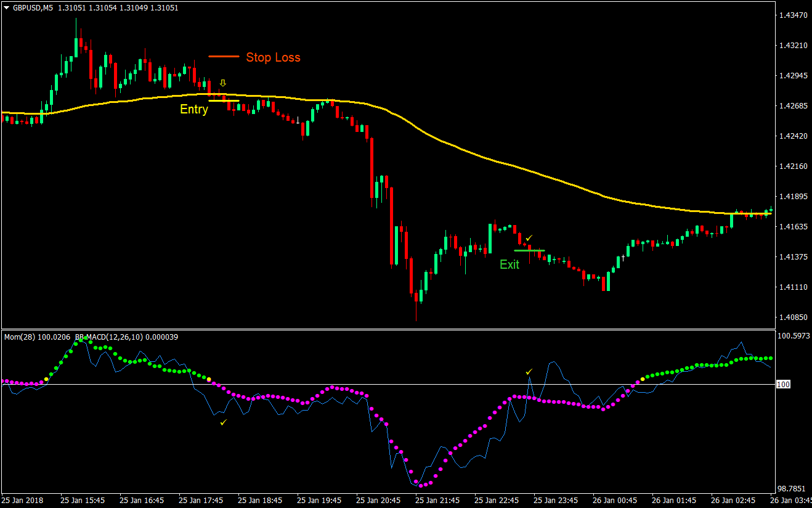Click the 100 level label on indicator scale
Viewport: 812px width, 508px height.
coord(783,385)
